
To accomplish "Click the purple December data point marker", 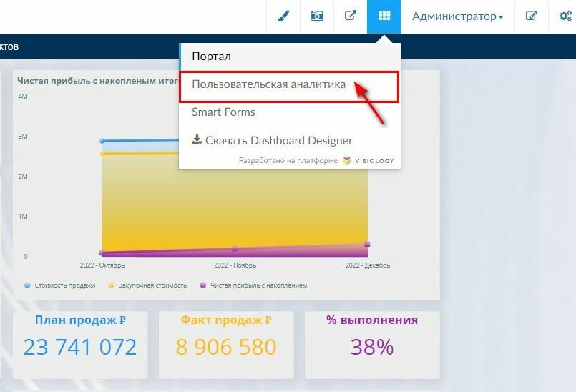I will (x=367, y=244).
